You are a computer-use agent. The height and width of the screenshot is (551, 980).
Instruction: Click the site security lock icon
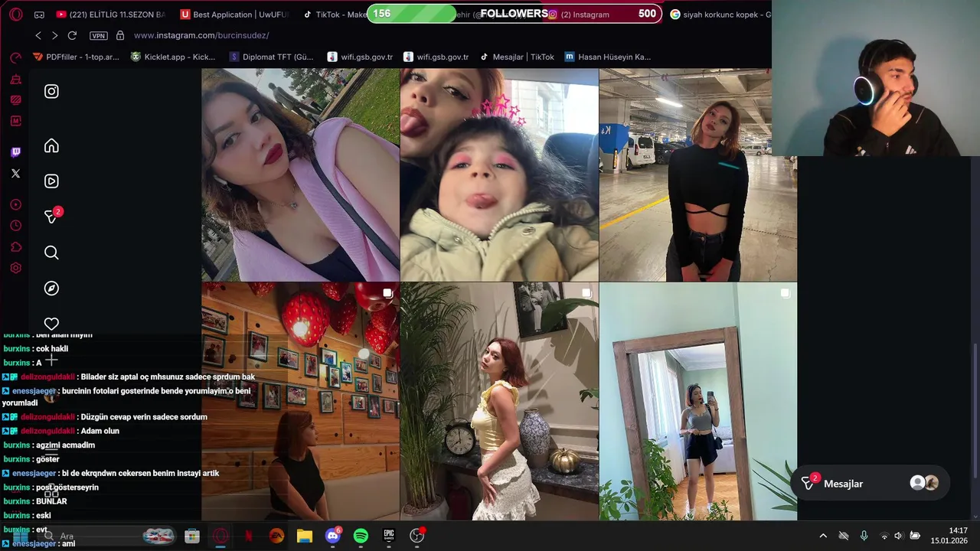point(120,35)
